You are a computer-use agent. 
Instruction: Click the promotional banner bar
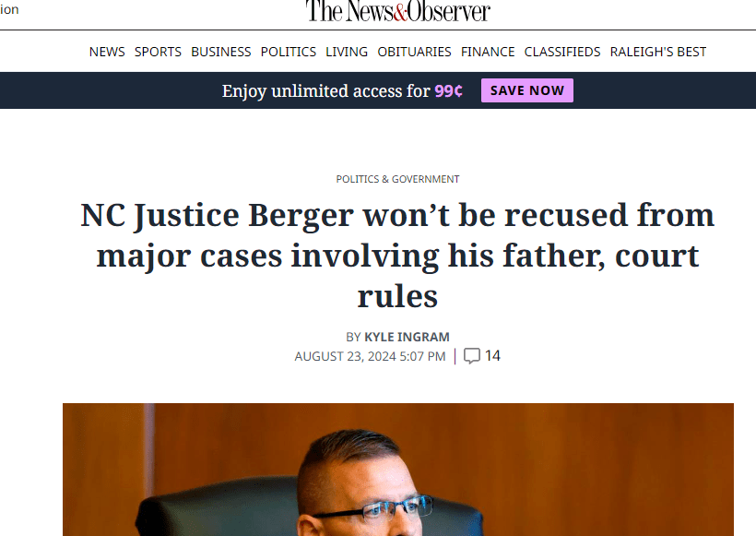[138, 90]
